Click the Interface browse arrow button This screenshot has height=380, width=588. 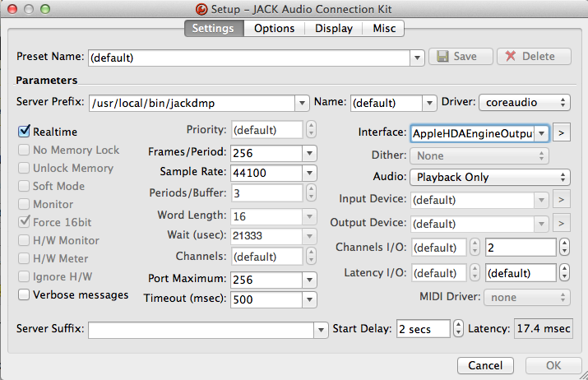pos(562,132)
